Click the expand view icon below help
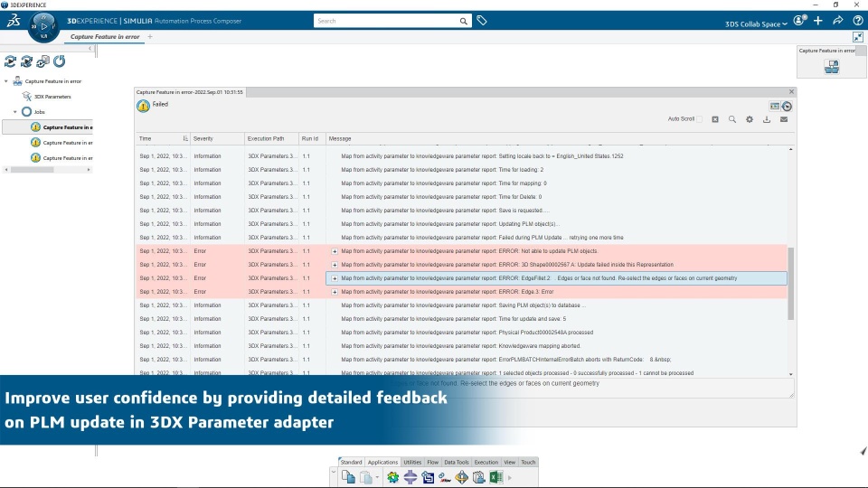 (858, 37)
